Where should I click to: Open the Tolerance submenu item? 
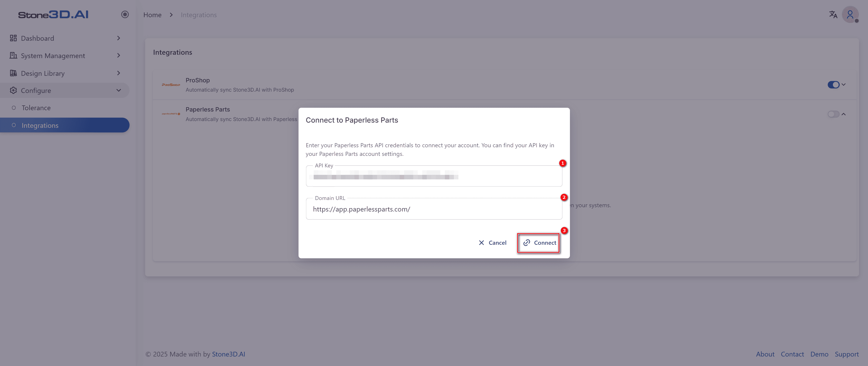coord(65,108)
